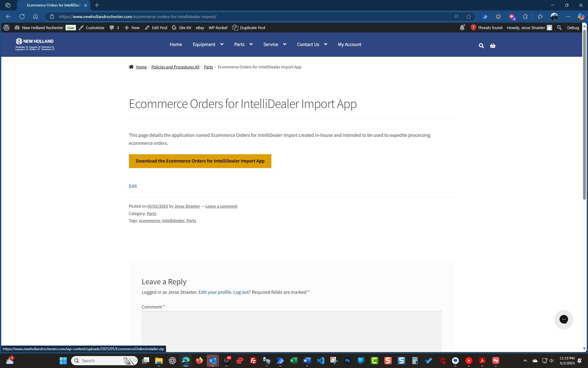Open Visual Studio Code from the taskbar

pyautogui.click(x=320, y=361)
